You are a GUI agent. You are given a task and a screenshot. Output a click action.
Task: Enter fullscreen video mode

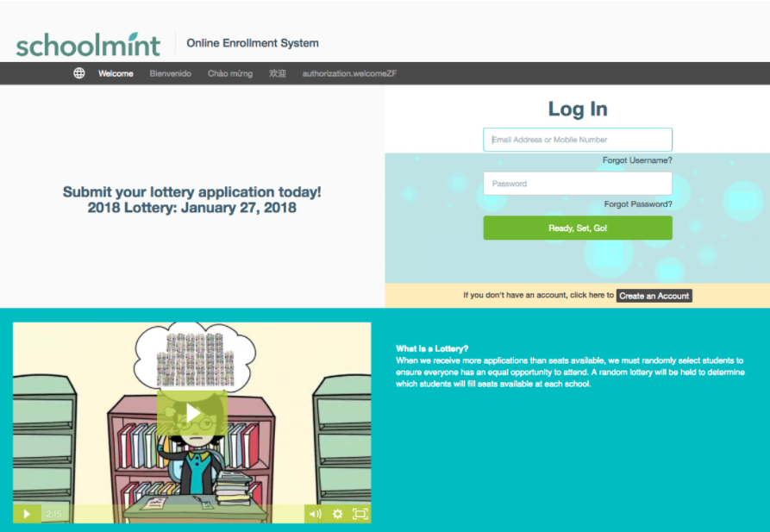tap(360, 514)
